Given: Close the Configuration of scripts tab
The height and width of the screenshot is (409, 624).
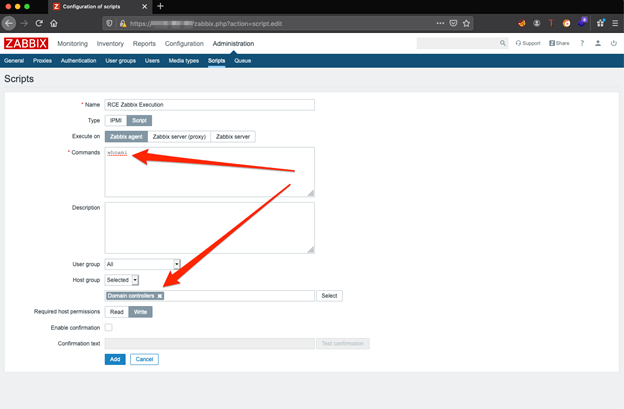Looking at the screenshot, I should pyautogui.click(x=144, y=6).
